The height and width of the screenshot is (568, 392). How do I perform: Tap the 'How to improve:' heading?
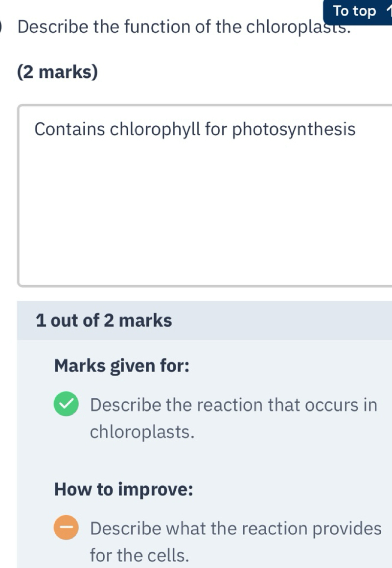coord(123,489)
